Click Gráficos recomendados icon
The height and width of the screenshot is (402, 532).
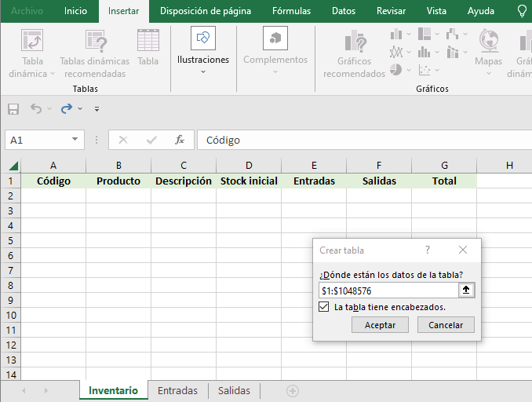[354, 41]
